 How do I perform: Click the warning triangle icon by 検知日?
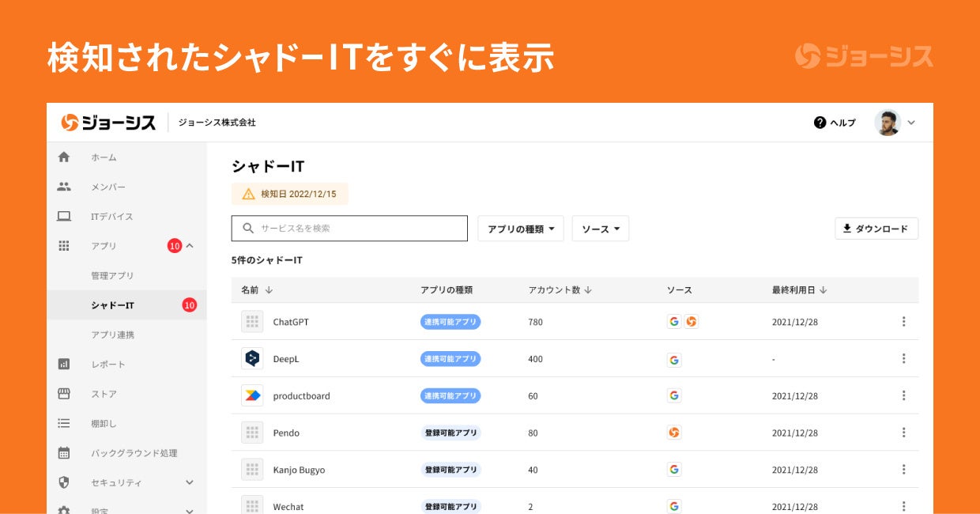(248, 194)
